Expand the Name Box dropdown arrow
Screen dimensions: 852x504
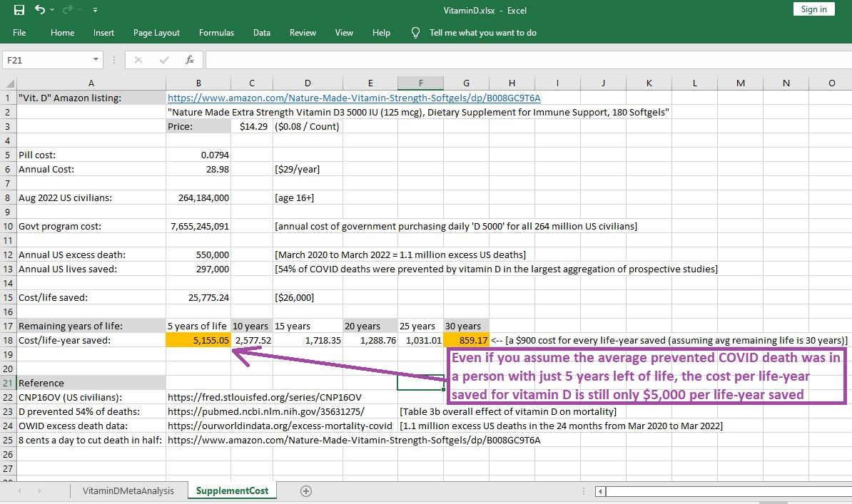point(96,60)
